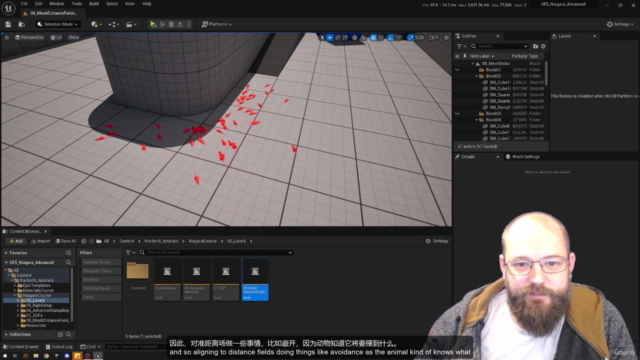640x360 pixels.
Task: Click the NiagaraCourse breadcrumb path
Action: (202, 241)
